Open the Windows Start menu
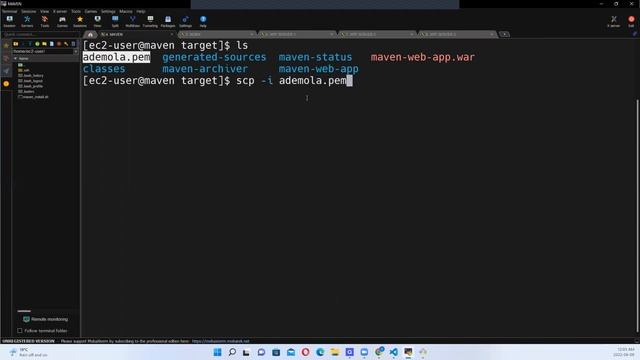 [218, 352]
